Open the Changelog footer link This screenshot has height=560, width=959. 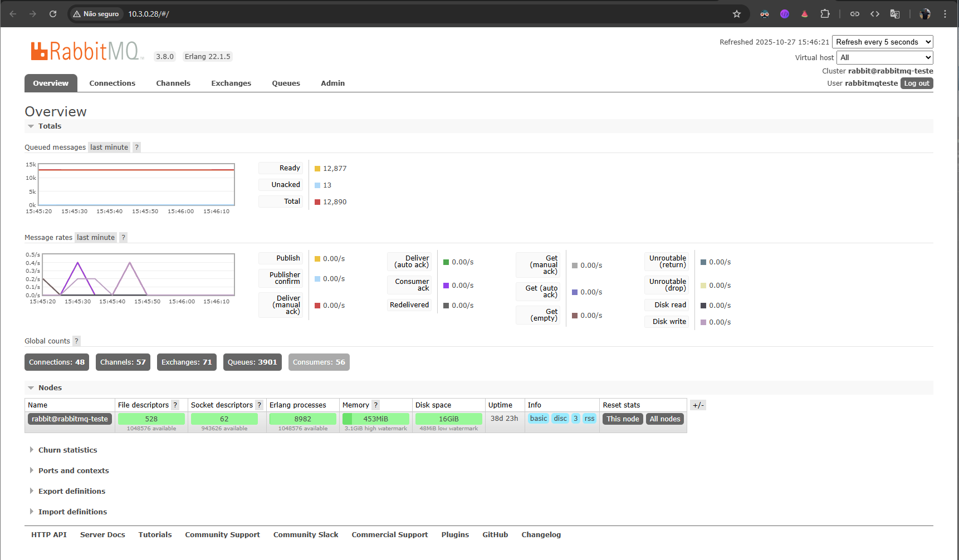(x=541, y=534)
